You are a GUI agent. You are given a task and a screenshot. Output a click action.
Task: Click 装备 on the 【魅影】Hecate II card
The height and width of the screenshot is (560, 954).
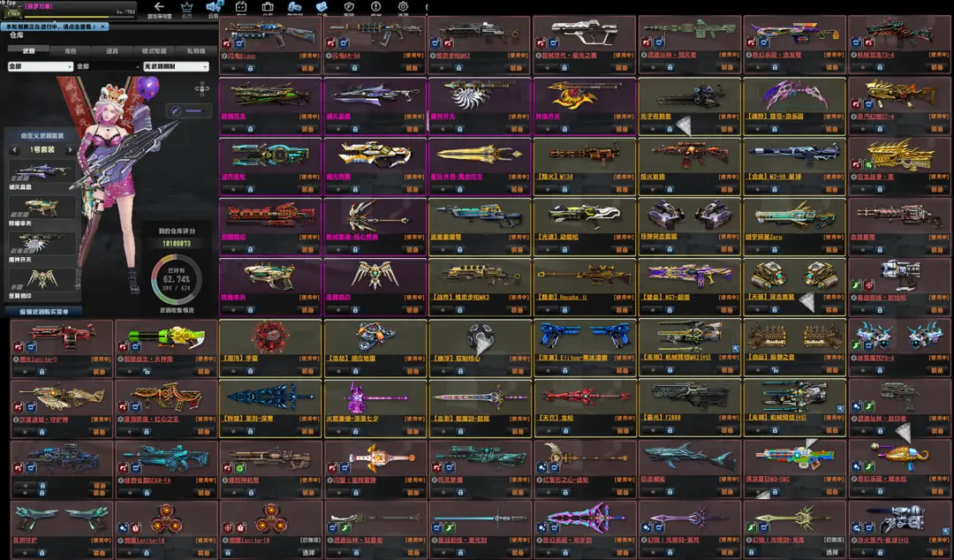621,310
